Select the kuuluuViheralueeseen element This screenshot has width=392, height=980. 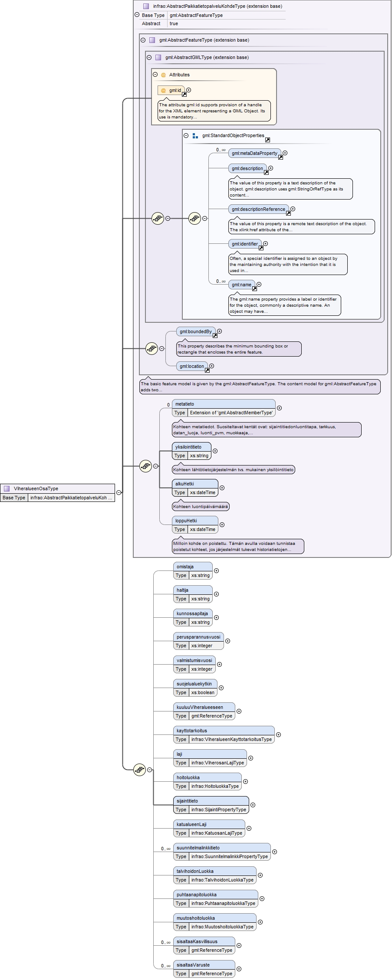204,711
